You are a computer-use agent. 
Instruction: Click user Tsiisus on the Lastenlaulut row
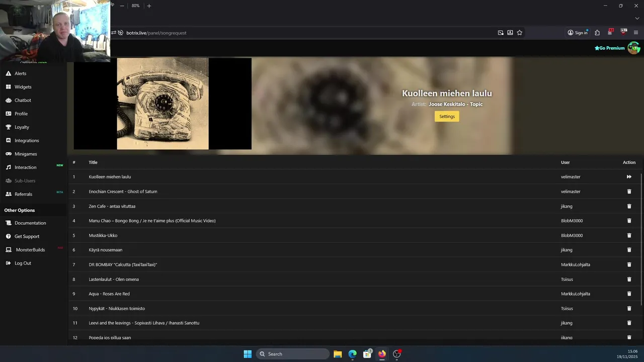click(567, 279)
